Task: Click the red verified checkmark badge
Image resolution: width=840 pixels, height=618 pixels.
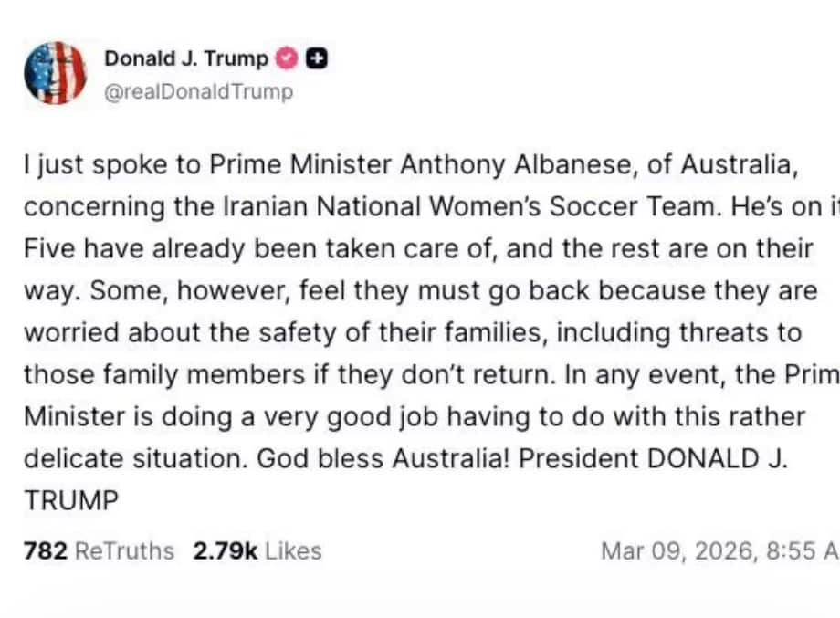Action: pyautogui.click(x=287, y=59)
